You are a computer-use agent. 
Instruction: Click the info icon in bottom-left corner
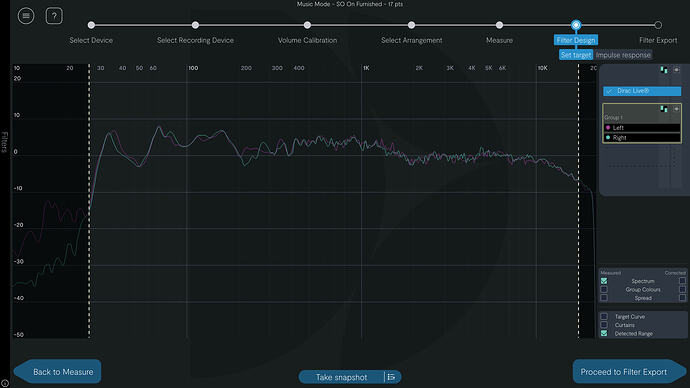point(4,384)
